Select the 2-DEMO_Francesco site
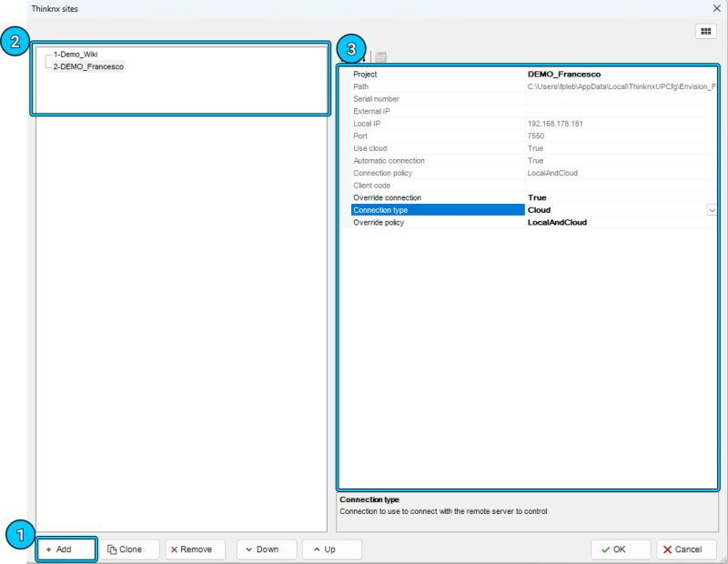The width and height of the screenshot is (728, 564). [x=88, y=66]
